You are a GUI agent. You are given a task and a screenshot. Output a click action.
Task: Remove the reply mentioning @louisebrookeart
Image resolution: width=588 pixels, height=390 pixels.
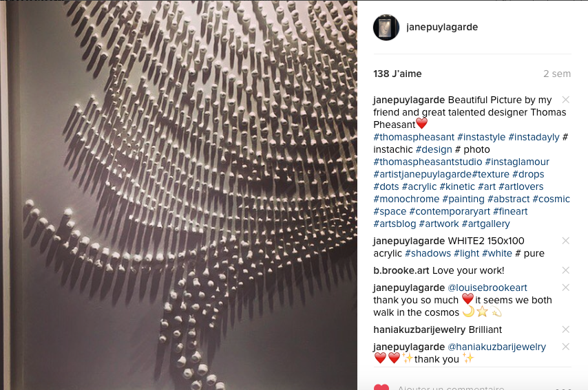point(565,288)
